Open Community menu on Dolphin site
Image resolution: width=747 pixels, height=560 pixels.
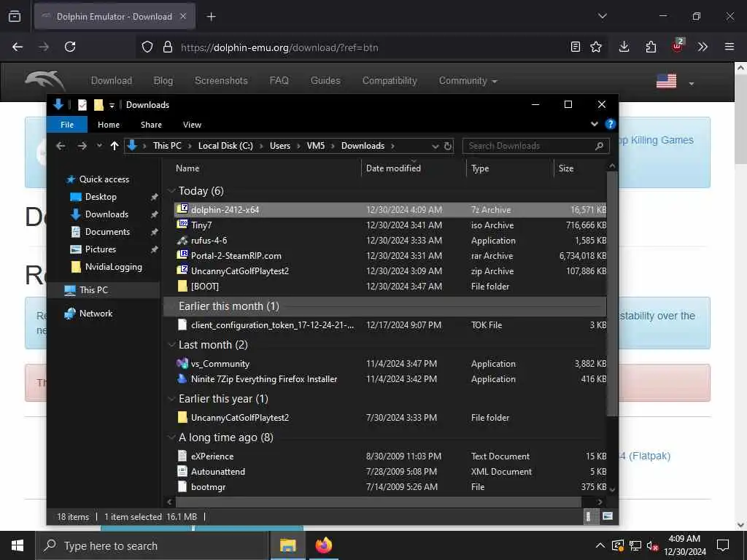[x=468, y=81]
